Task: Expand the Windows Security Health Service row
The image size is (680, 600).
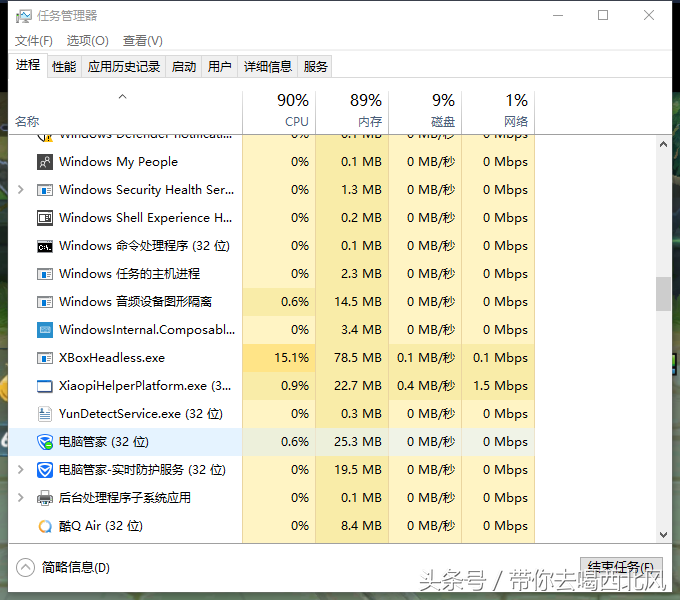Action: click(20, 189)
